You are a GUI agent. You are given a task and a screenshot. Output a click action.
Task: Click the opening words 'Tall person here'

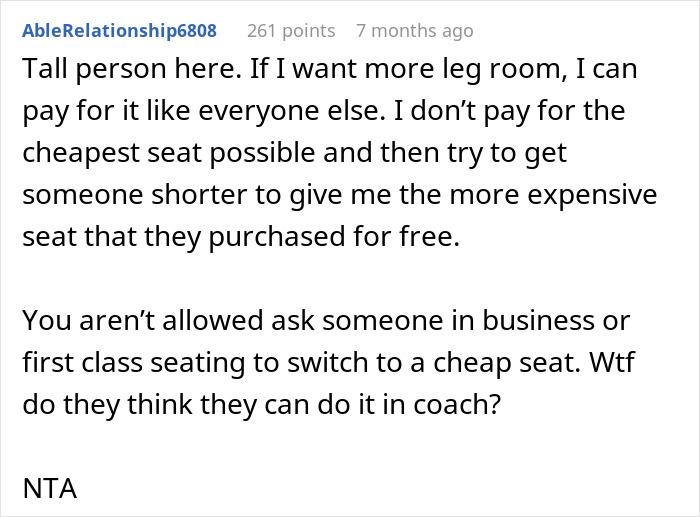106,70
